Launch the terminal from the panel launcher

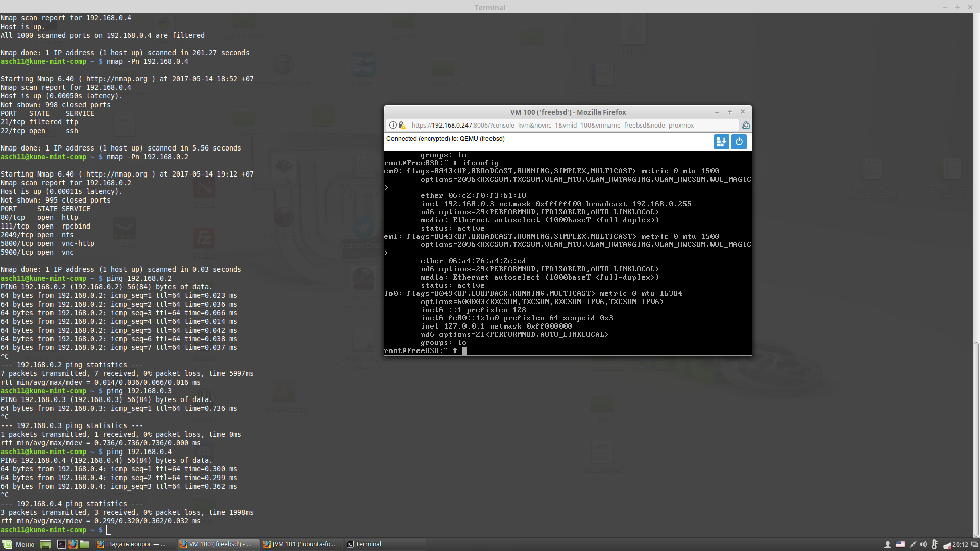coord(61,544)
